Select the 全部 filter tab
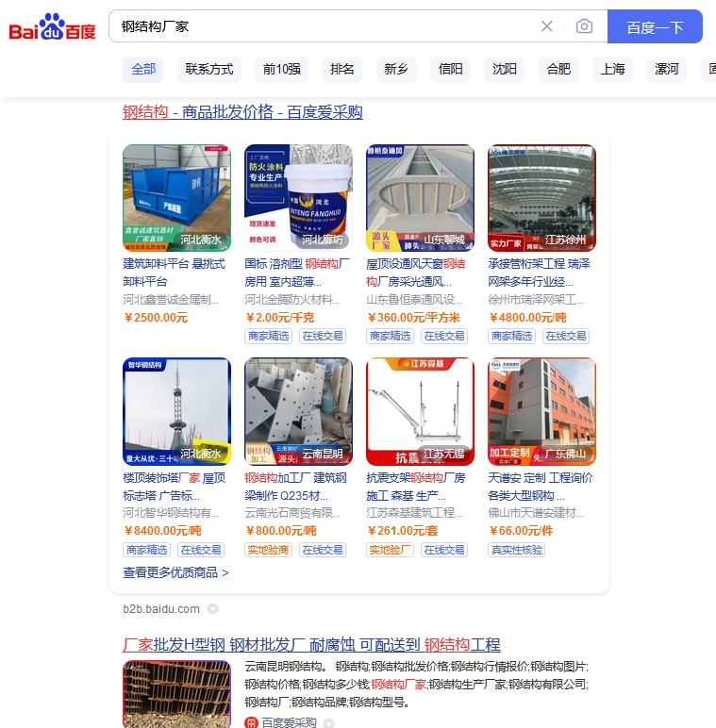The width and height of the screenshot is (716, 728). click(143, 70)
